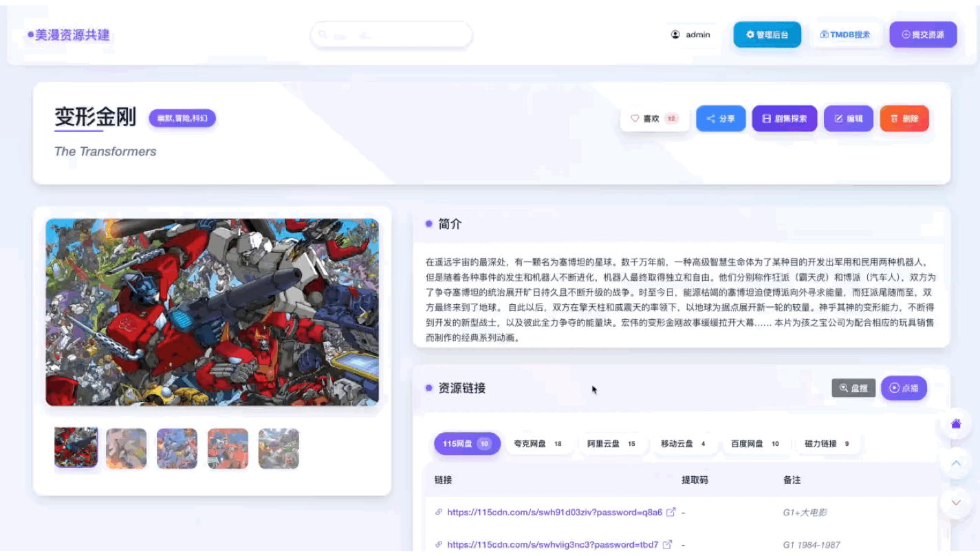
Task: Open link ending password=tbd7
Action: point(553,545)
